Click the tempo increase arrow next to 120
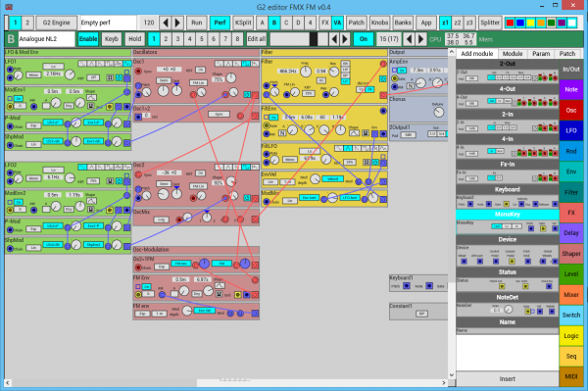588x391 pixels. pos(177,23)
